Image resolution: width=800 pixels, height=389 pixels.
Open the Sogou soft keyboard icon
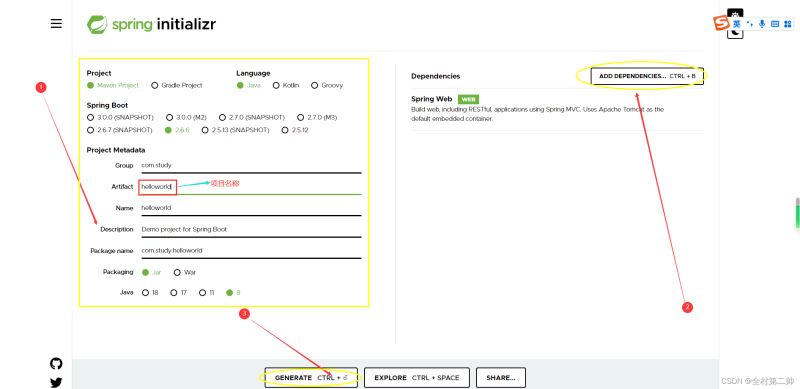(774, 24)
